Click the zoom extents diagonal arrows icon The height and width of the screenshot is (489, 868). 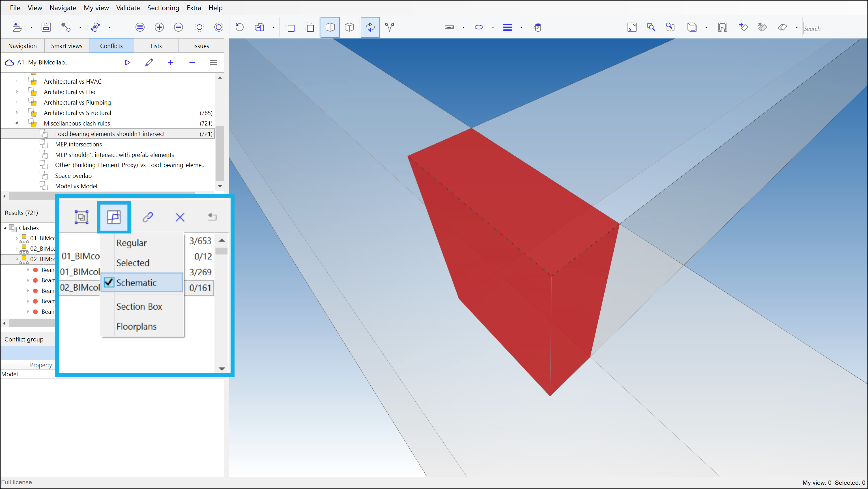[x=632, y=27]
